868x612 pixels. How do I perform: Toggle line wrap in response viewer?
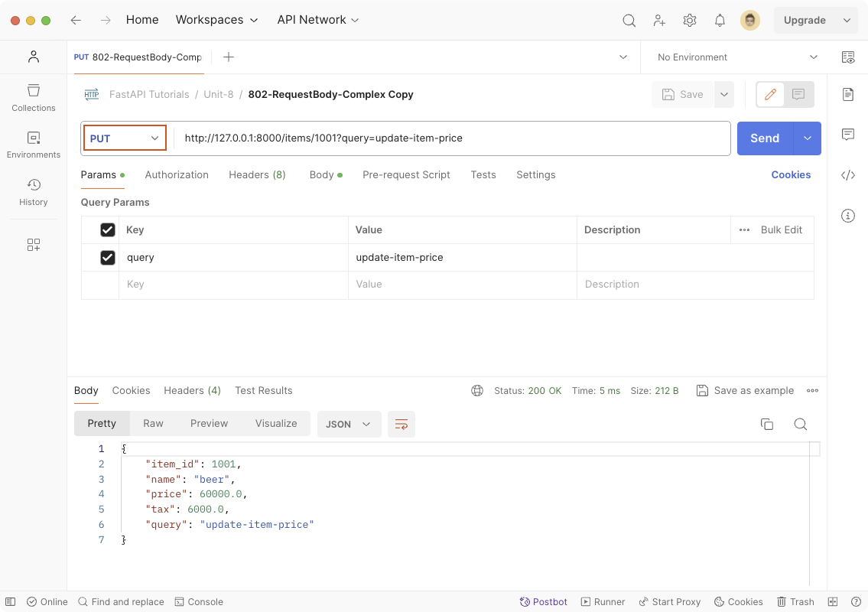pyautogui.click(x=401, y=424)
